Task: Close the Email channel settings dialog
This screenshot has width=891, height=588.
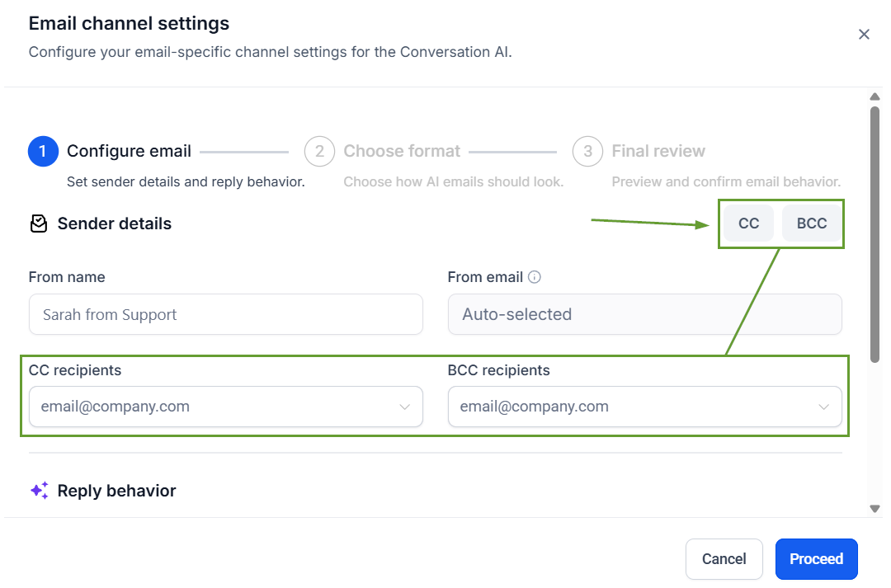Action: (864, 35)
